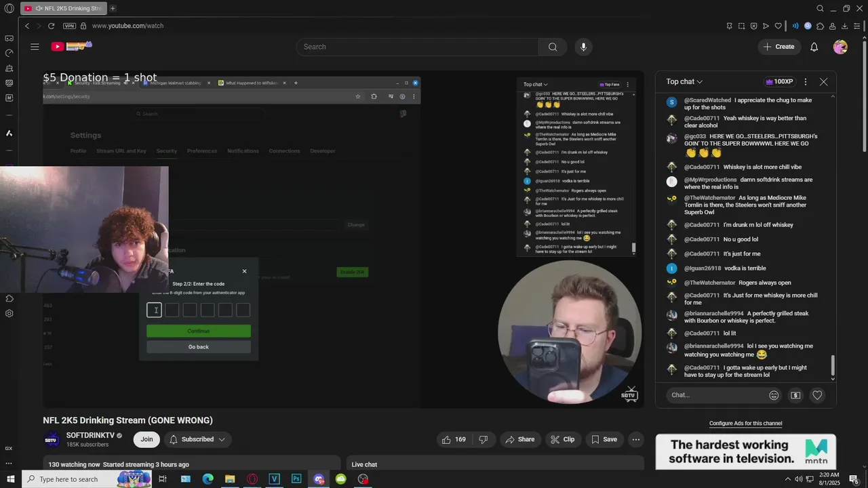Open a new browser tab

pos(113,9)
